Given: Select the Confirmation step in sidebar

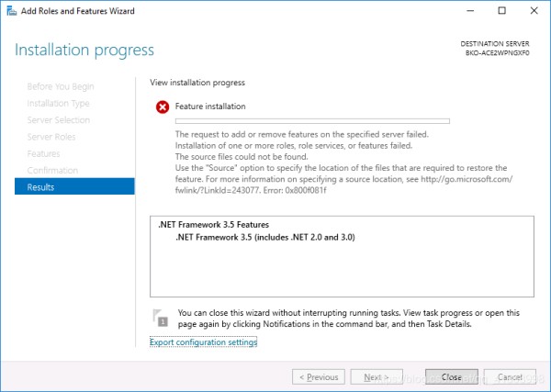Looking at the screenshot, I should [52, 171].
